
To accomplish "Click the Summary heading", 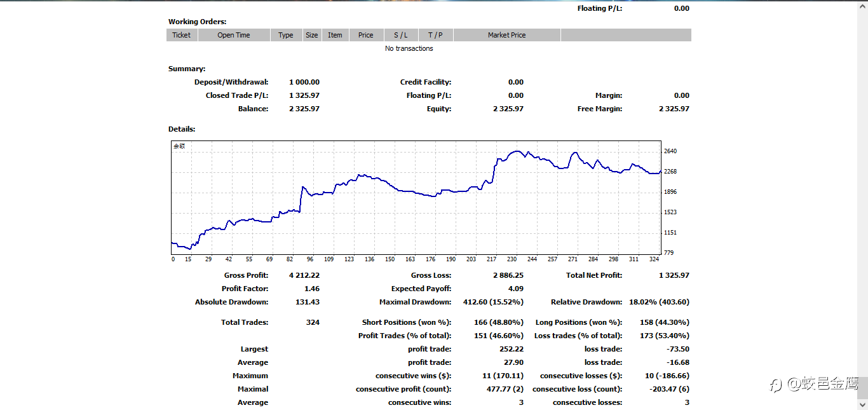I will click(x=187, y=69).
